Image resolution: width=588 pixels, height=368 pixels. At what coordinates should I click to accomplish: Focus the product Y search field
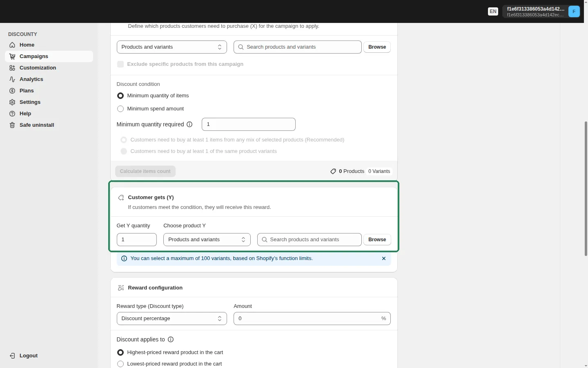tap(310, 240)
